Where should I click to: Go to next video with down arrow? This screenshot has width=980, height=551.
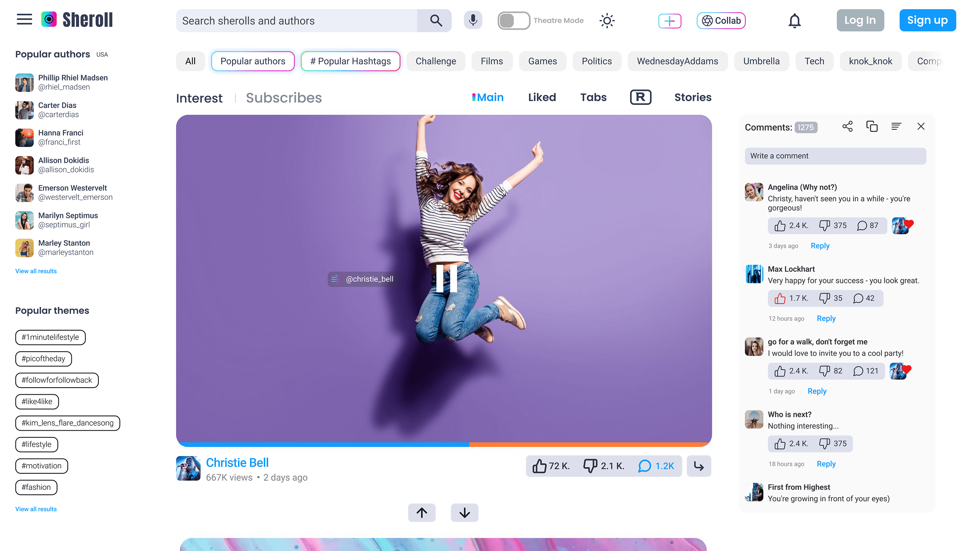pos(464,513)
